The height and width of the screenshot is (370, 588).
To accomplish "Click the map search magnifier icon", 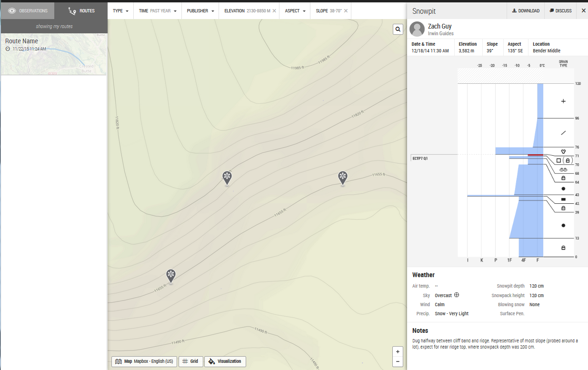I will tap(398, 30).
